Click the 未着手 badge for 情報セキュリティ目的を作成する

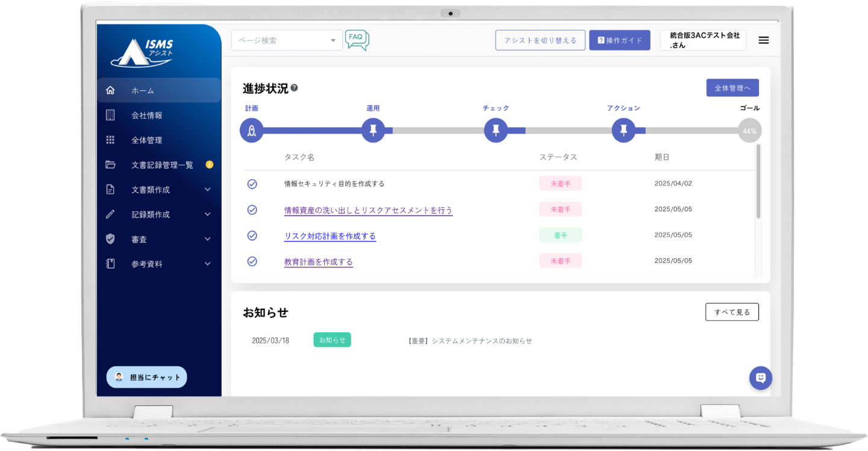pyautogui.click(x=561, y=184)
